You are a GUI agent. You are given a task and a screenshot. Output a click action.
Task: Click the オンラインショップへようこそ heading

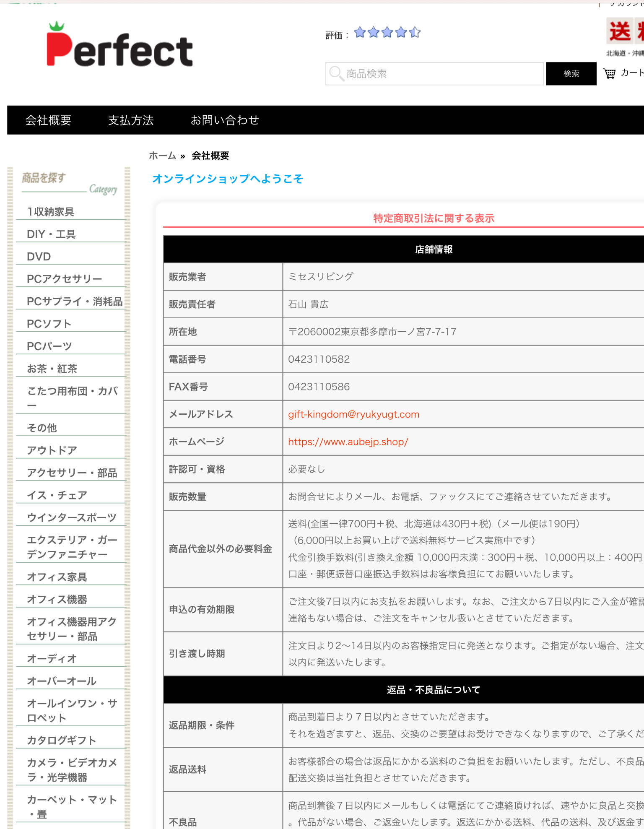point(228,179)
